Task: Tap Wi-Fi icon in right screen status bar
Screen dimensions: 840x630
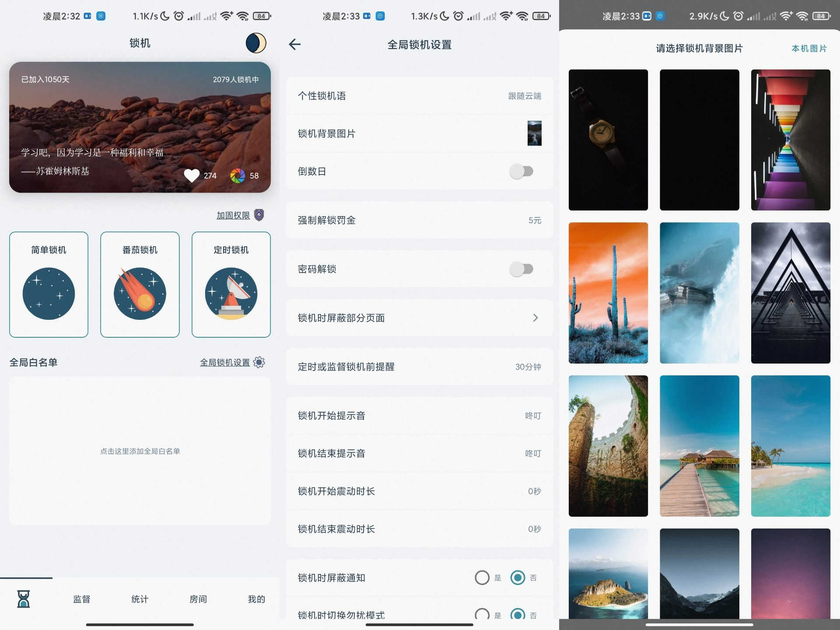Action: pyautogui.click(x=802, y=16)
